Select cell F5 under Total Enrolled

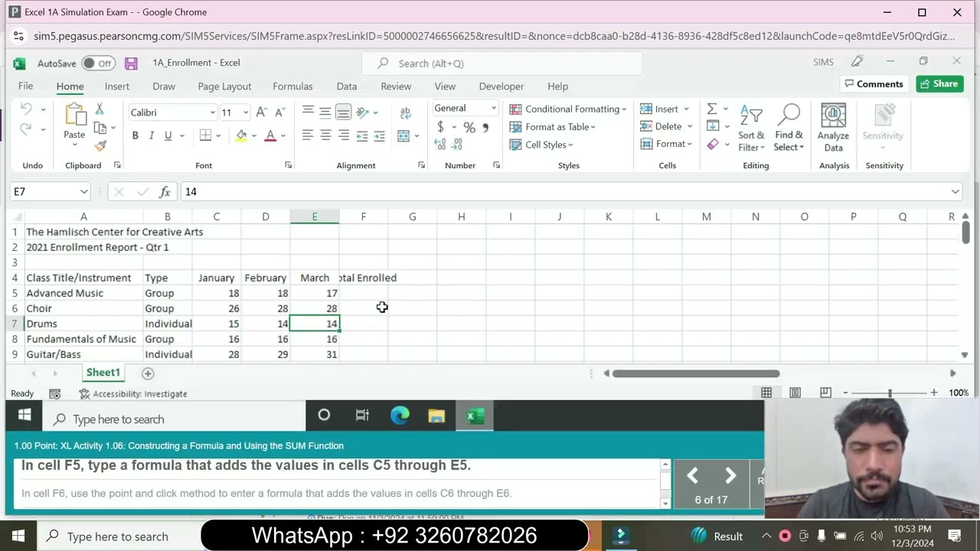coord(364,293)
